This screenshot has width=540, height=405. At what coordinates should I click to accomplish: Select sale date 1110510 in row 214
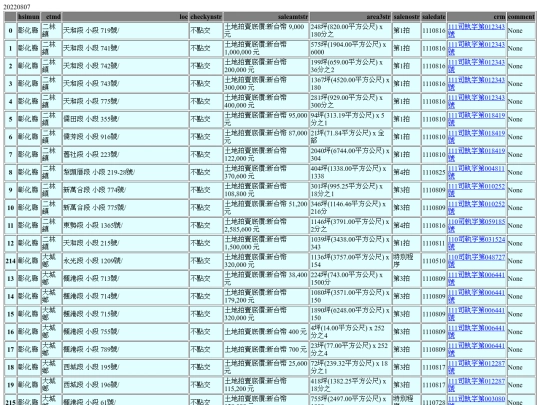(434, 261)
